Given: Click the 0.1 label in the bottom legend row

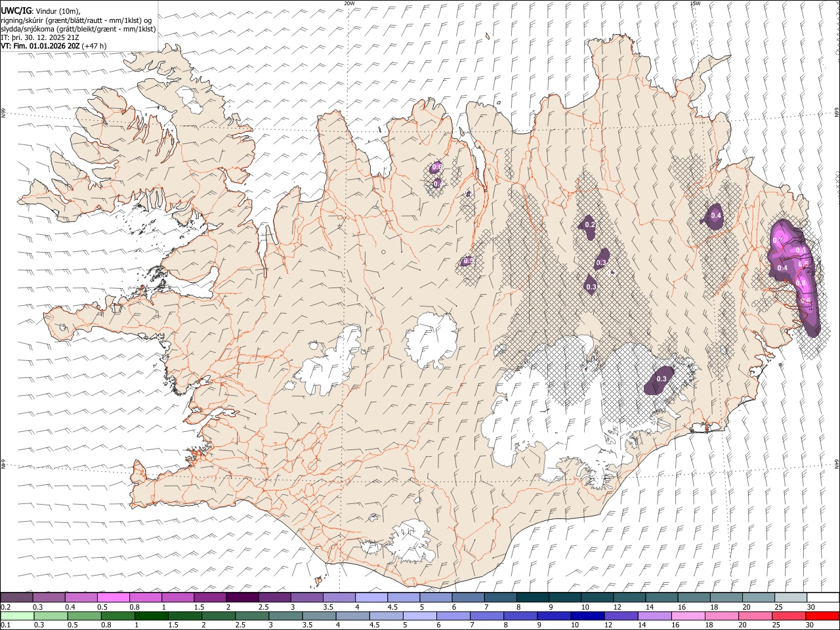Looking at the screenshot, I should pyautogui.click(x=5, y=625).
